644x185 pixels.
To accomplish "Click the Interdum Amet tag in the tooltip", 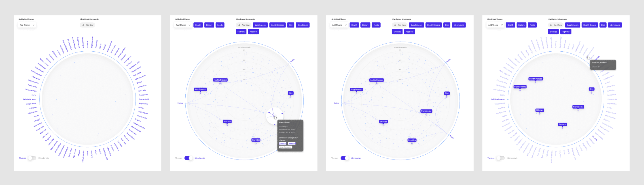I will click(286, 147).
